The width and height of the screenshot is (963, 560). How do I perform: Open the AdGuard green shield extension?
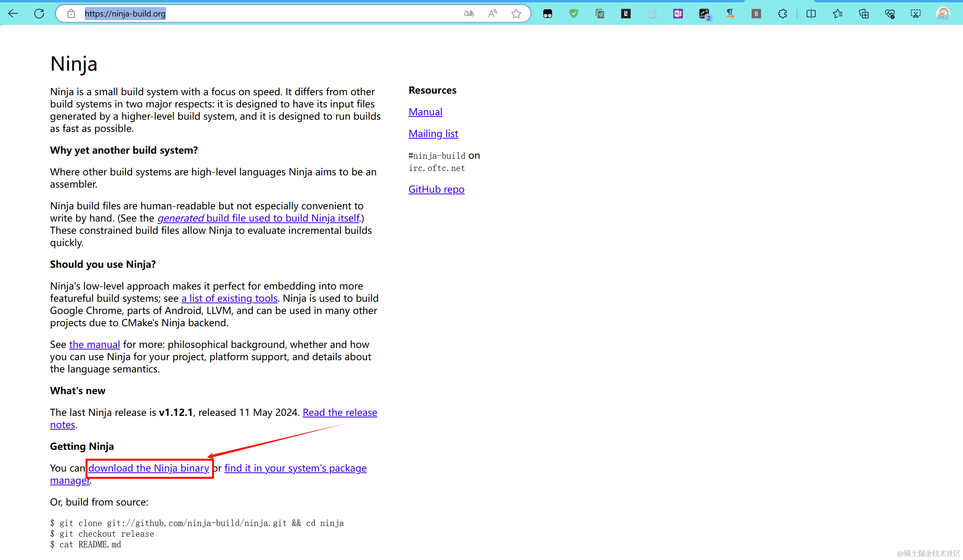click(573, 14)
